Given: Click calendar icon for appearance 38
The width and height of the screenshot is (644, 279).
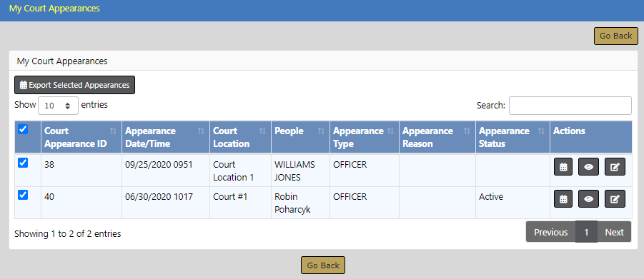Looking at the screenshot, I should (563, 167).
